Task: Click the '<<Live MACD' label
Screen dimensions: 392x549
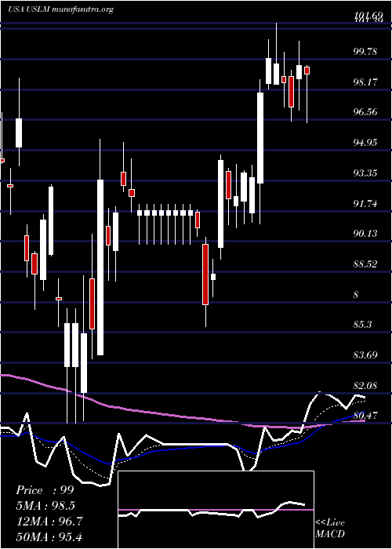Action: click(330, 529)
